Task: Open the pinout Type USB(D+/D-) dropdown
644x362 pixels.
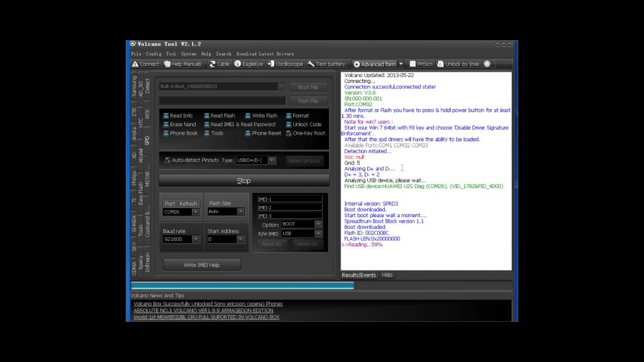Action: point(271,160)
